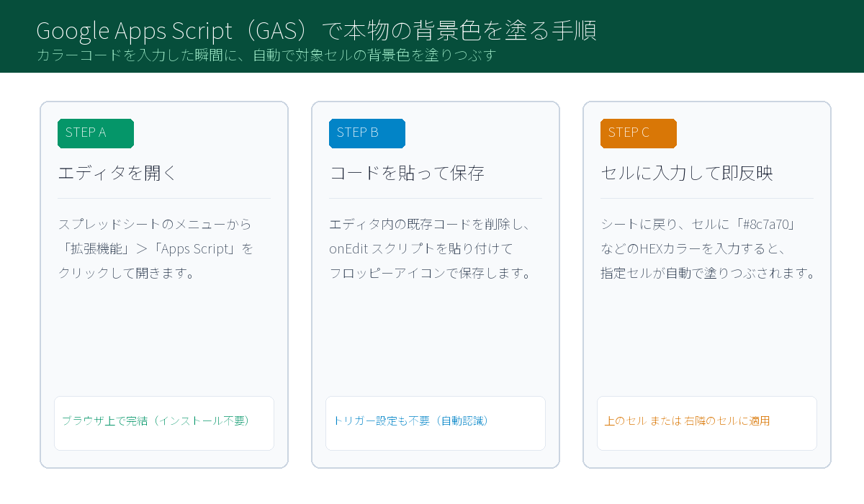Click the slide title mentioning Google Apps Script
864x504 pixels.
coord(316,30)
